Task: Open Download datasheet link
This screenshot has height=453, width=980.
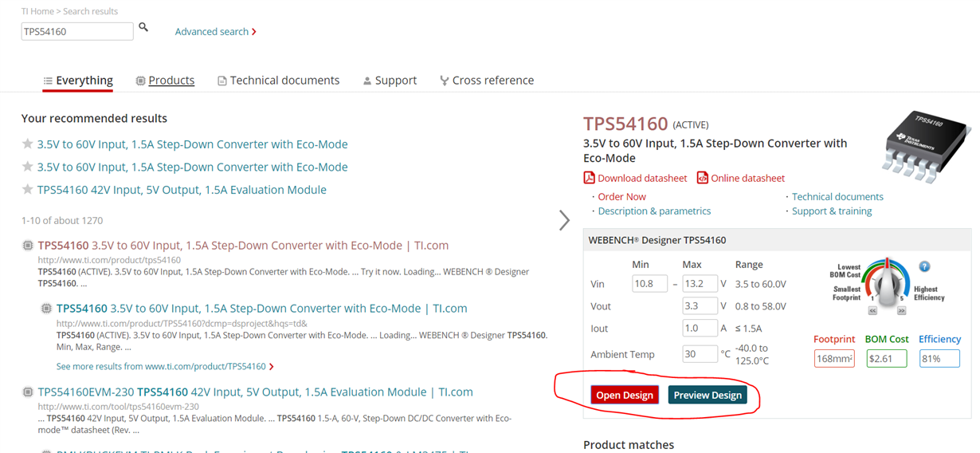Action: click(x=642, y=179)
